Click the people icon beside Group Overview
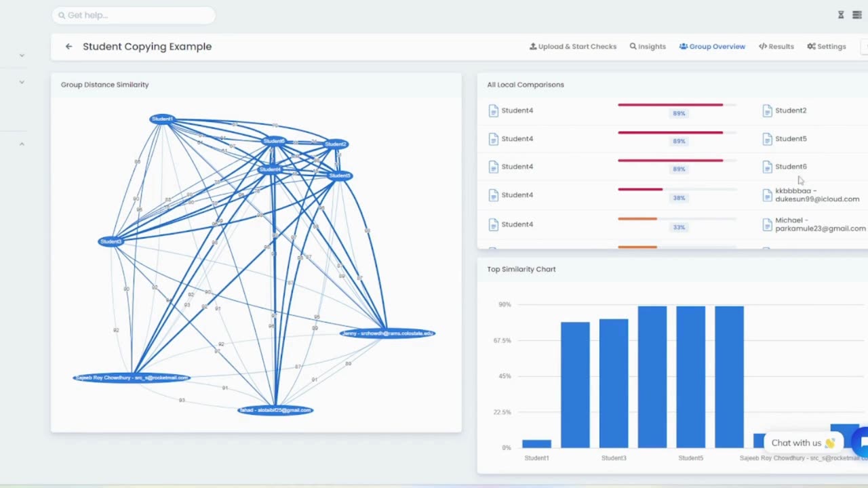This screenshot has width=868, height=488. [684, 46]
